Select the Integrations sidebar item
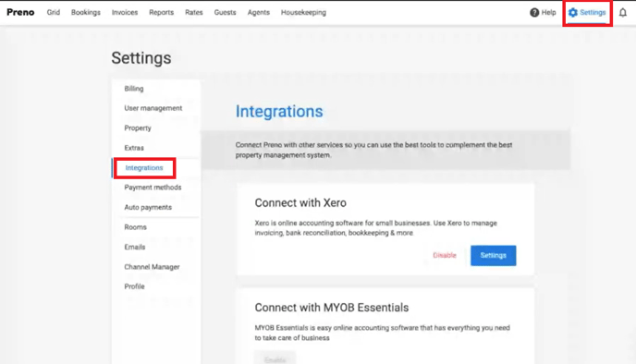 coord(144,168)
